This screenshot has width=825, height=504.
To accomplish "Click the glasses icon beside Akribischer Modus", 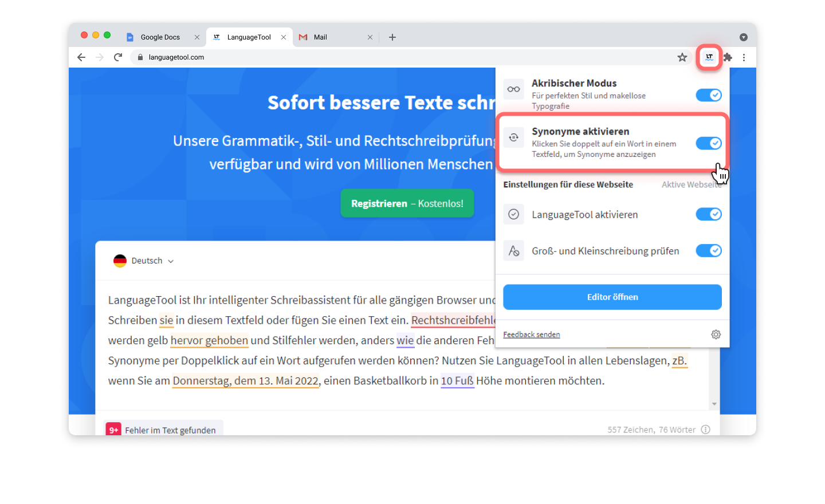I will [514, 89].
